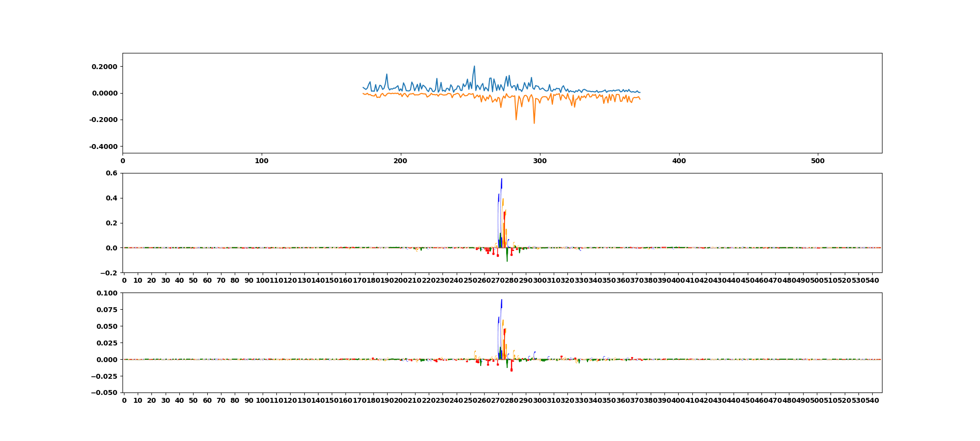Viewport: 980px width, 441px height.
Task: Click the blue line's highest peak in top plot
Action: (x=474, y=66)
